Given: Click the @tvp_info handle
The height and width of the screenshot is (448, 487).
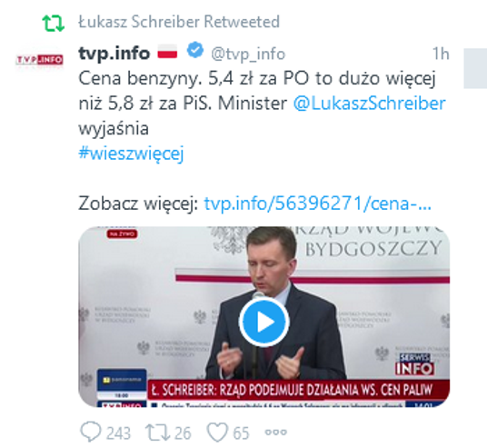Looking at the screenshot, I should click(x=248, y=54).
